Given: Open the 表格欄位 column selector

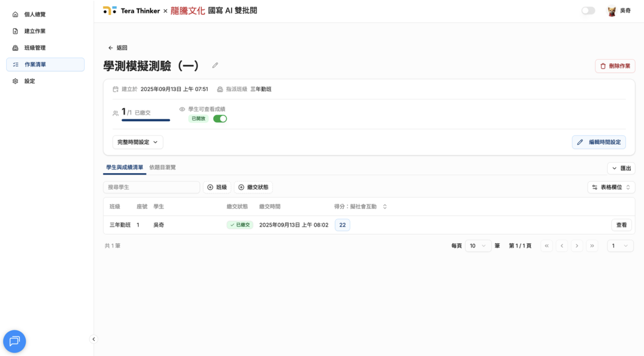Looking at the screenshot, I should point(611,187).
